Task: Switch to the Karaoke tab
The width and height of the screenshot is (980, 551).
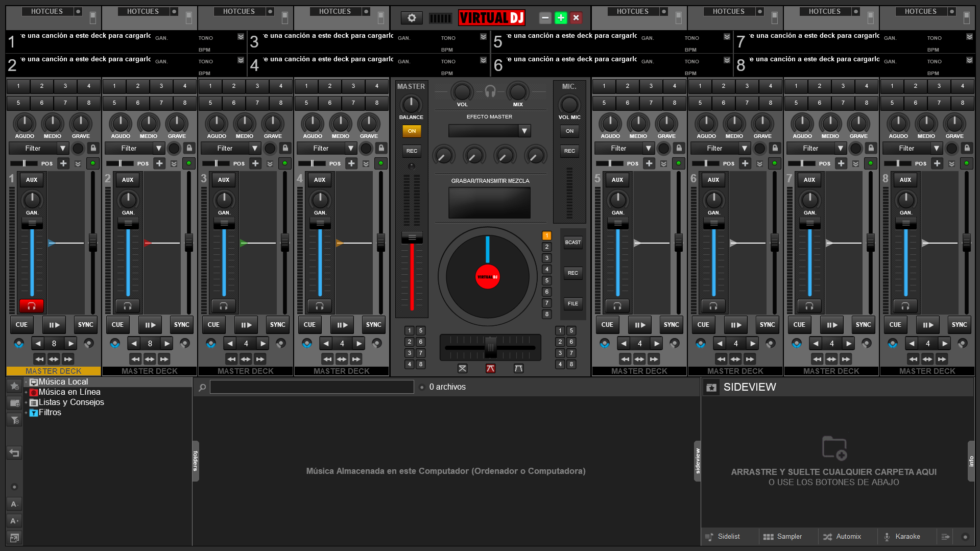Action: 907,537
